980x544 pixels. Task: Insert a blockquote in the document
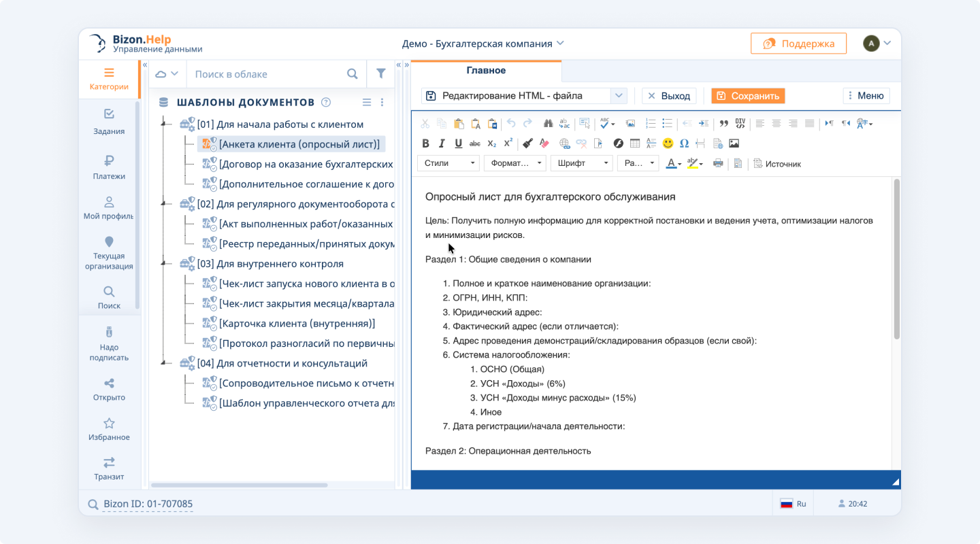coord(723,123)
